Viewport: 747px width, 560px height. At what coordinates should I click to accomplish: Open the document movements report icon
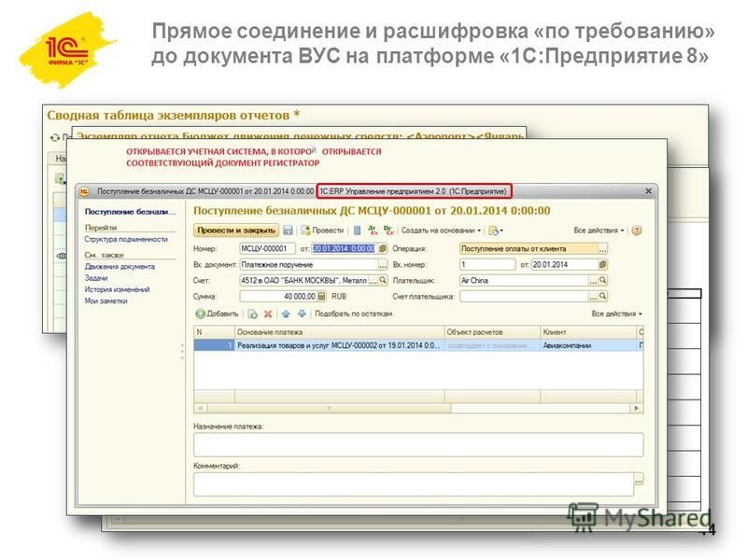click(357, 231)
